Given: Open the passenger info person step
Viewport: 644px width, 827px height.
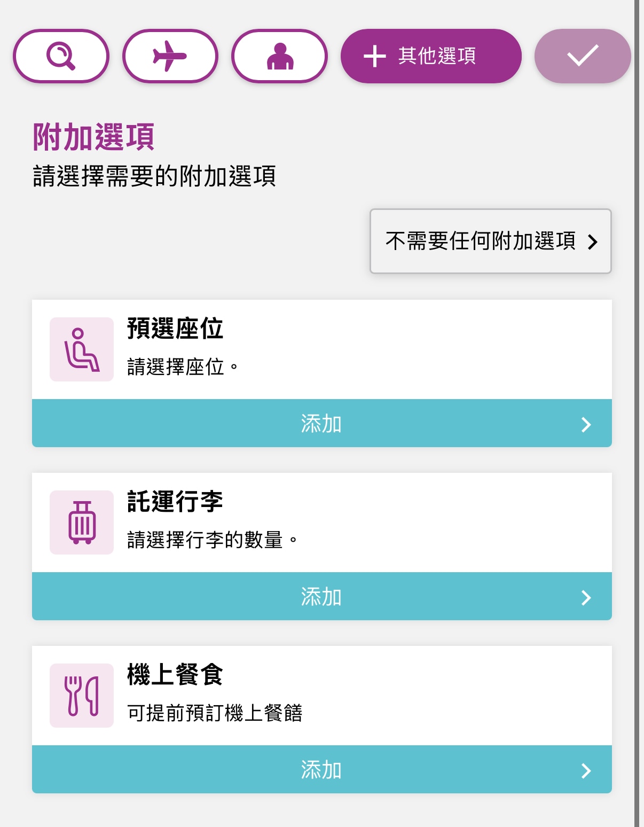Looking at the screenshot, I should tap(279, 56).
